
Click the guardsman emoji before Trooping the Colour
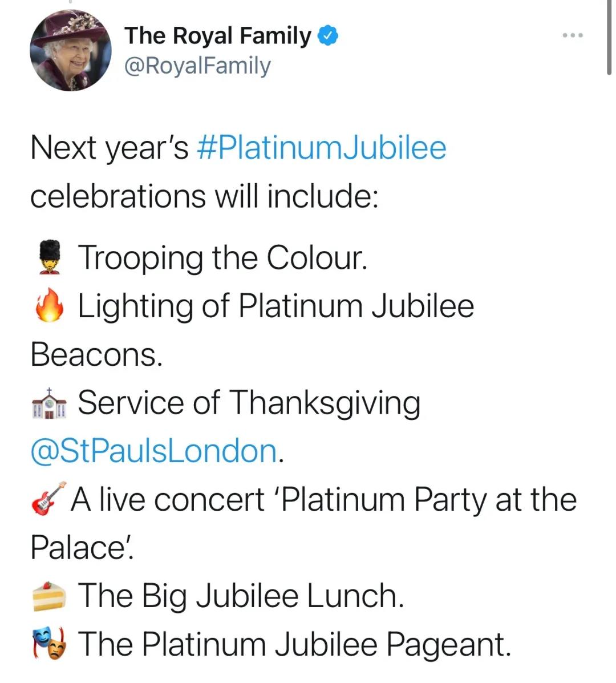[50, 257]
